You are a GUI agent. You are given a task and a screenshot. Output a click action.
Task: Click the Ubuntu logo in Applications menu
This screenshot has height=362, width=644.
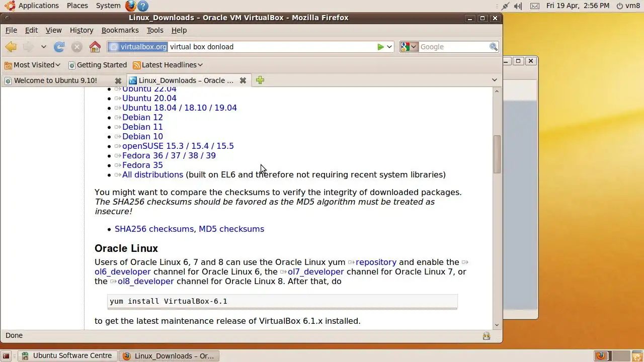[10, 6]
